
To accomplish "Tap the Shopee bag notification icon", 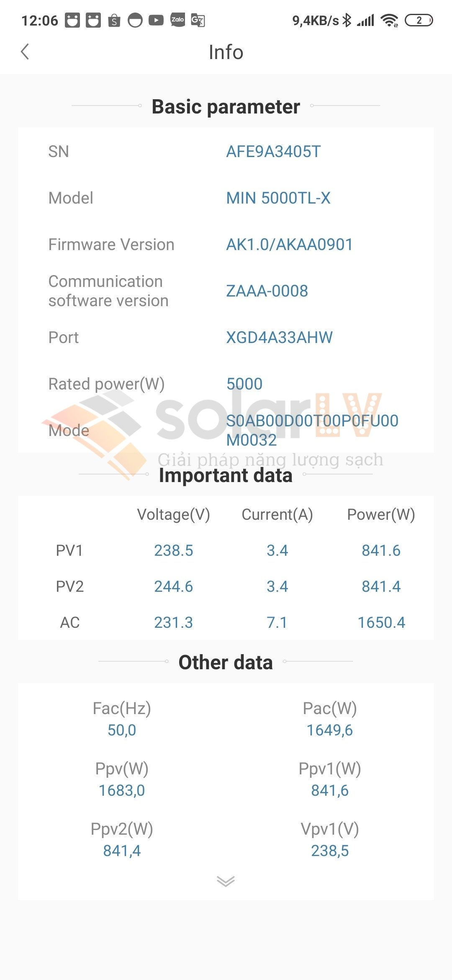I will click(x=114, y=20).
